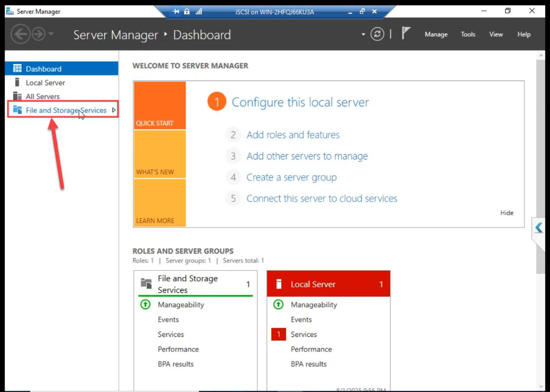
Task: Click the pin icon in the connection bar
Action: (x=176, y=12)
